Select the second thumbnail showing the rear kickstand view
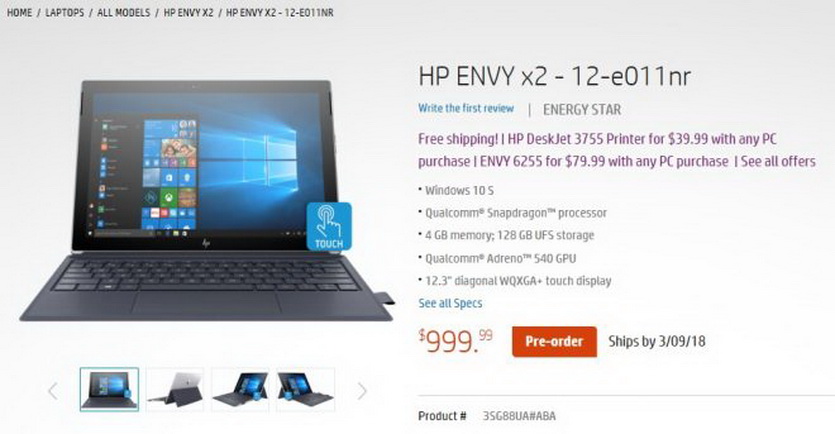Image resolution: width=835 pixels, height=434 pixels. 175,389
